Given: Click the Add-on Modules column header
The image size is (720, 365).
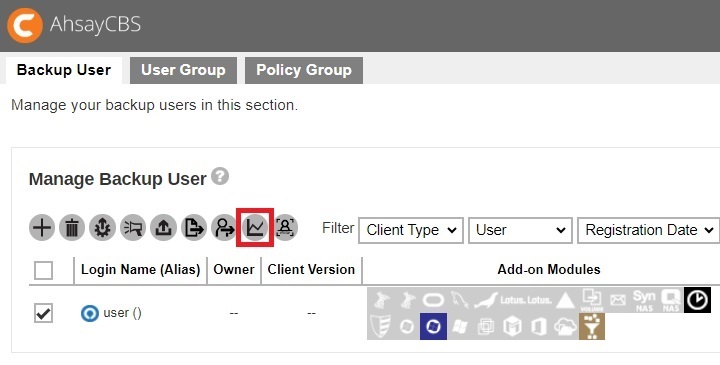Looking at the screenshot, I should point(549,270).
